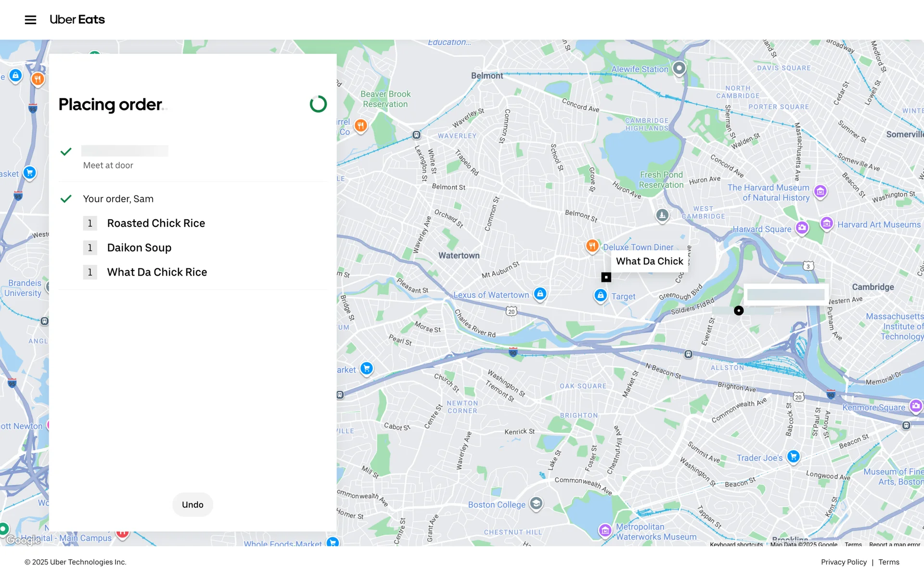Click the Lexus of Watertown pin

click(540, 294)
